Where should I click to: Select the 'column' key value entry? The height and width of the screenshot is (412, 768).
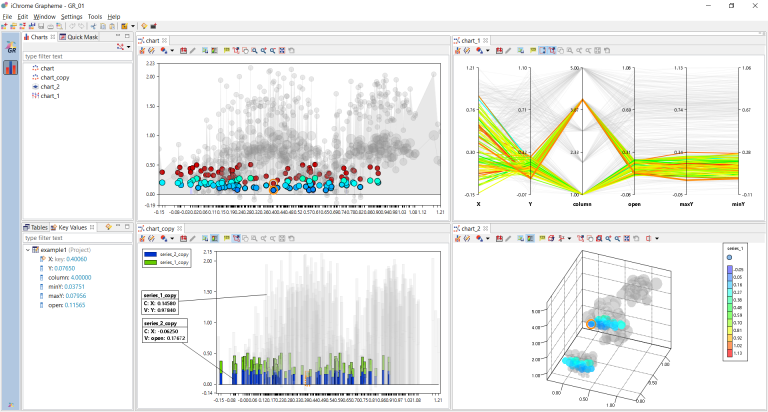pos(60,278)
